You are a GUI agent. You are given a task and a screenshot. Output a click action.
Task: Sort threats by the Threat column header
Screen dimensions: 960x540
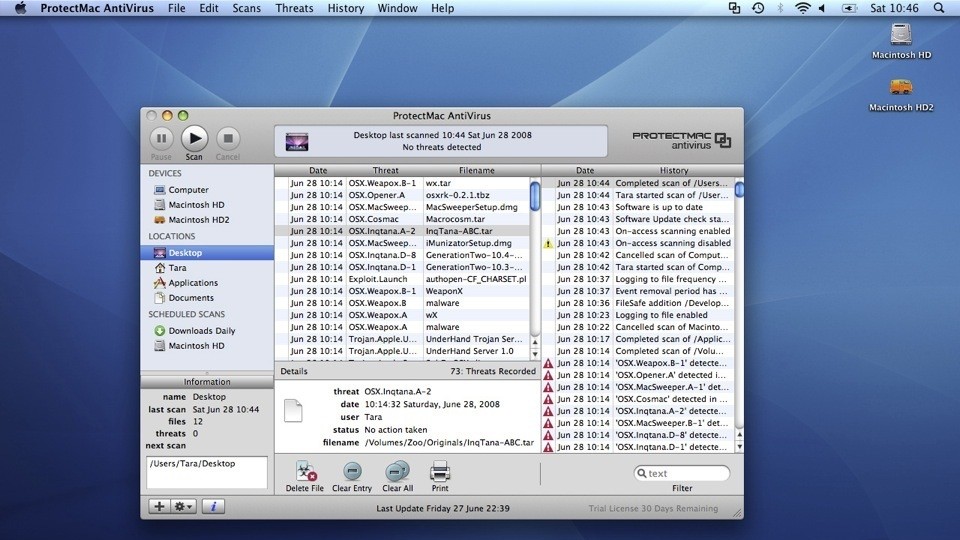click(385, 170)
